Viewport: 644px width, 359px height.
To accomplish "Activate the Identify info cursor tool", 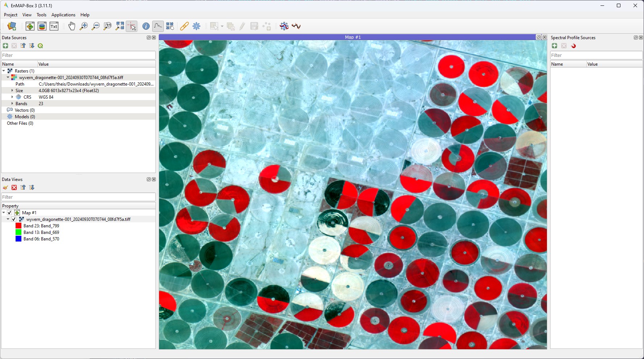I will pyautogui.click(x=146, y=26).
